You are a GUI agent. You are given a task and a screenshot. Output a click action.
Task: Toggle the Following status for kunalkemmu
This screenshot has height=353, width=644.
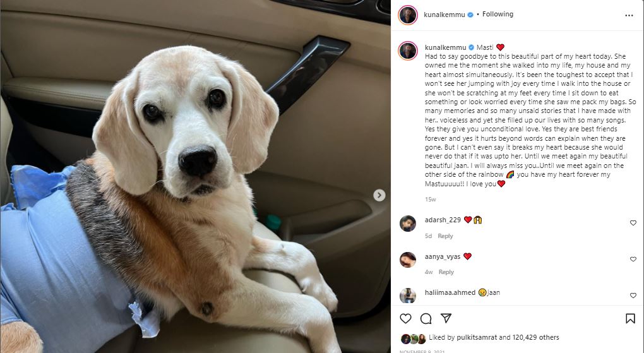(x=498, y=14)
